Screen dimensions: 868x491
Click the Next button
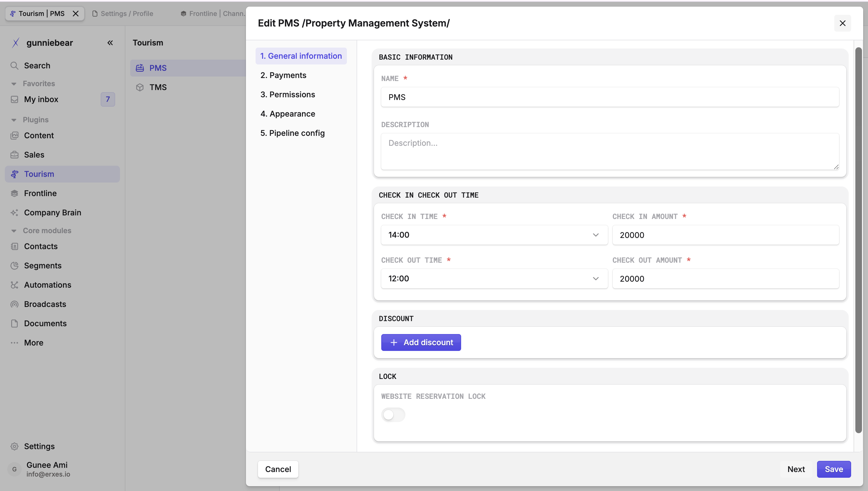click(796, 469)
